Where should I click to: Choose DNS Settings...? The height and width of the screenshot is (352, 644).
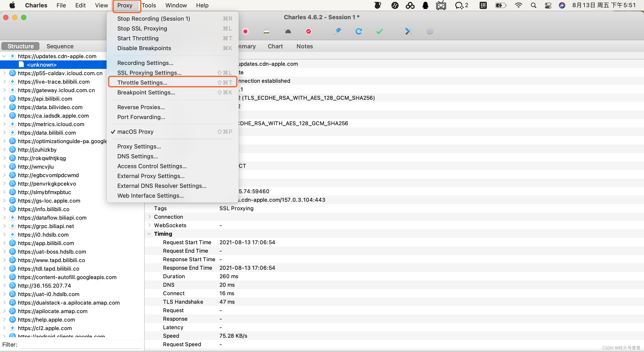[172, 156]
